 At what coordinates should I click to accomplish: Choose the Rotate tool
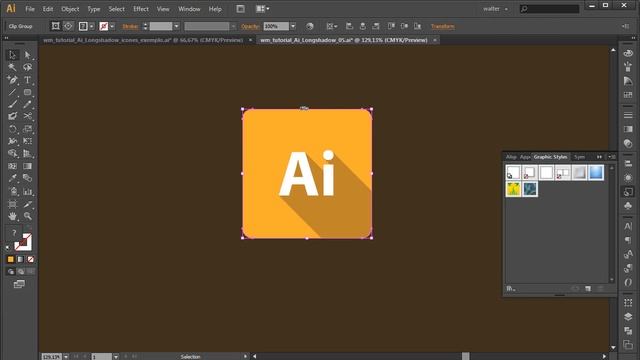[12, 129]
